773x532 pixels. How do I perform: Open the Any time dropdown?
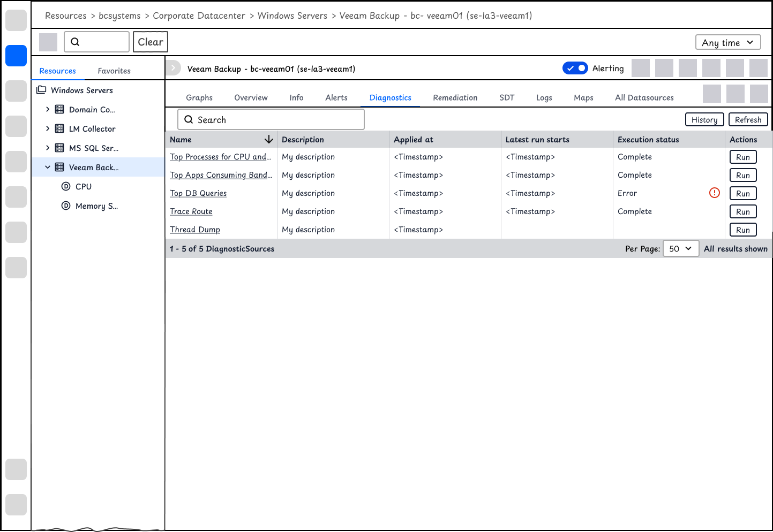pyautogui.click(x=728, y=42)
